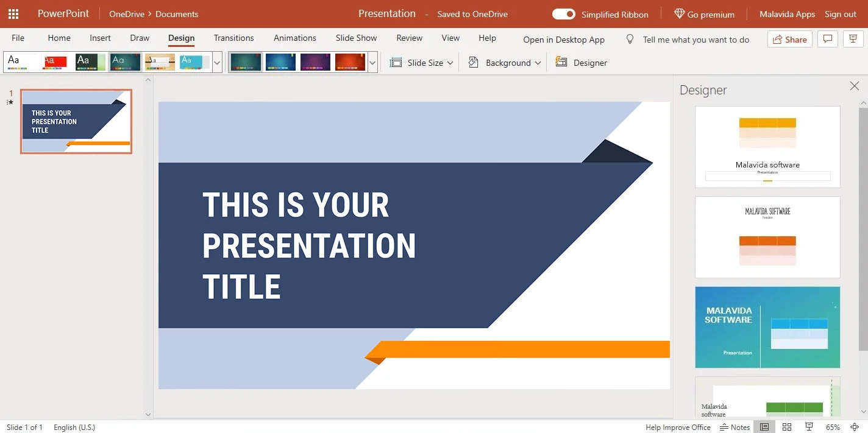This screenshot has width=868, height=433.
Task: Switch to the Home tab
Action: click(x=59, y=38)
